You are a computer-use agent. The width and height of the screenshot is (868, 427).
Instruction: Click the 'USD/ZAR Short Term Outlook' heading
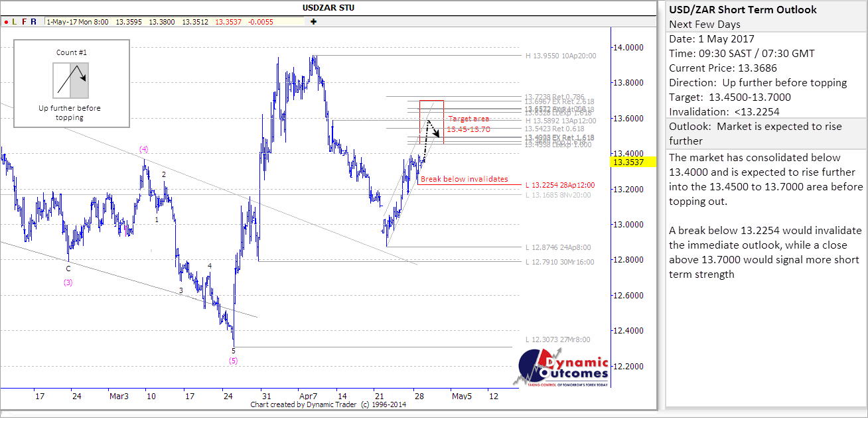(743, 10)
